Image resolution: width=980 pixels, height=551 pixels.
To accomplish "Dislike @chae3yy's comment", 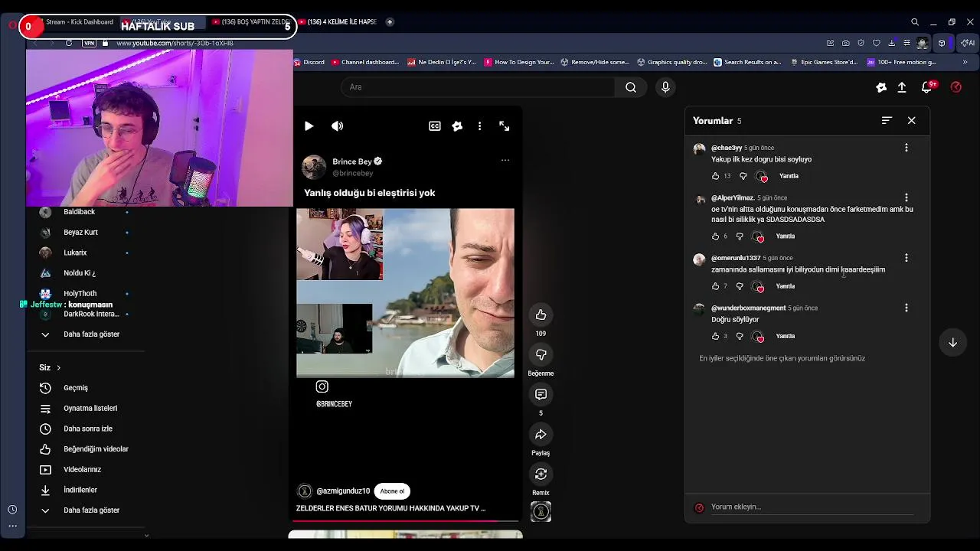I will point(743,176).
